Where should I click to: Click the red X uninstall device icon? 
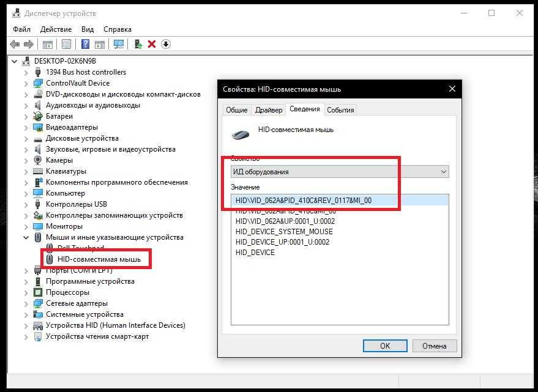(x=152, y=44)
